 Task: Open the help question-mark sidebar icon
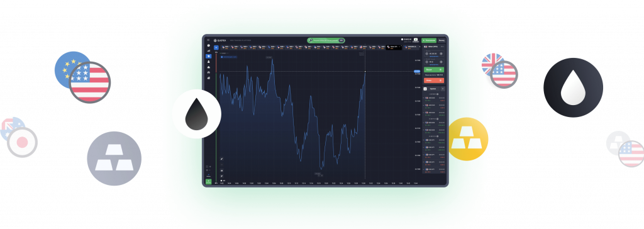click(209, 45)
